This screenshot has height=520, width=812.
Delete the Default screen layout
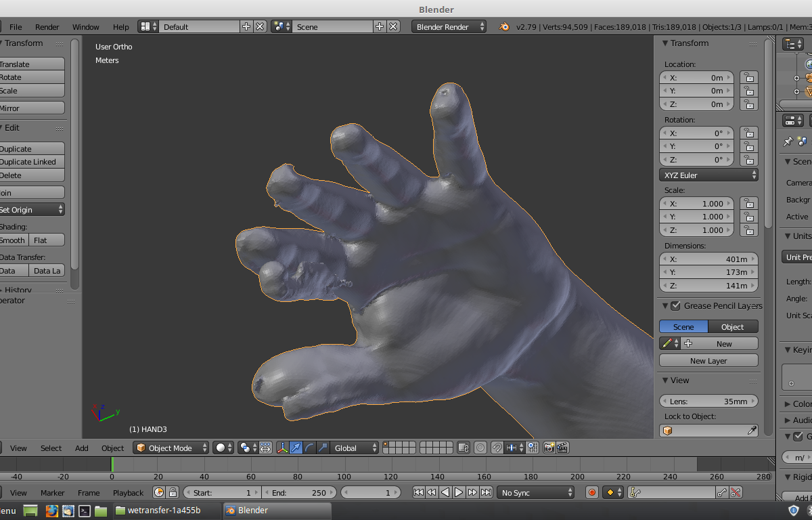pos(260,26)
